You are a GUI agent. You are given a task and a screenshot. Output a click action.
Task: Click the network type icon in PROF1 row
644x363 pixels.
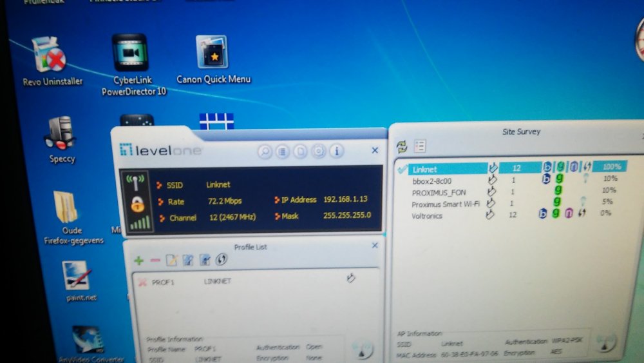pyautogui.click(x=351, y=279)
